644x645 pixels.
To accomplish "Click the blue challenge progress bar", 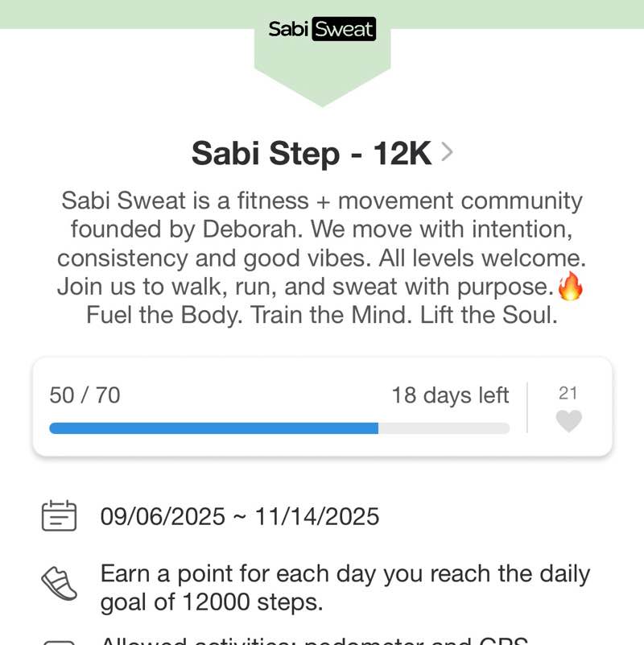I will (x=213, y=428).
